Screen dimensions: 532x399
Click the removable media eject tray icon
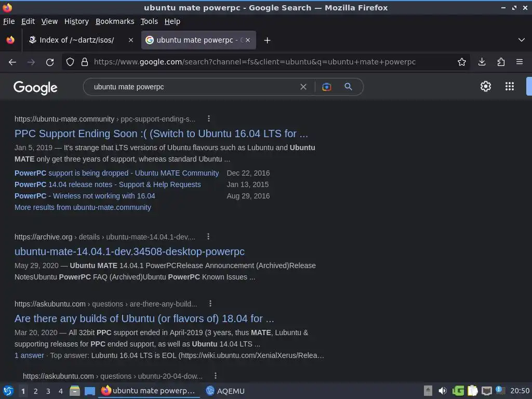[x=428, y=391]
